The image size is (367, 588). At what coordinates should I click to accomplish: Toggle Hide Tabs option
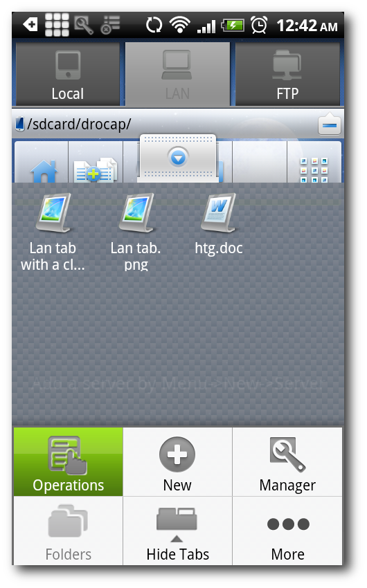click(x=177, y=531)
